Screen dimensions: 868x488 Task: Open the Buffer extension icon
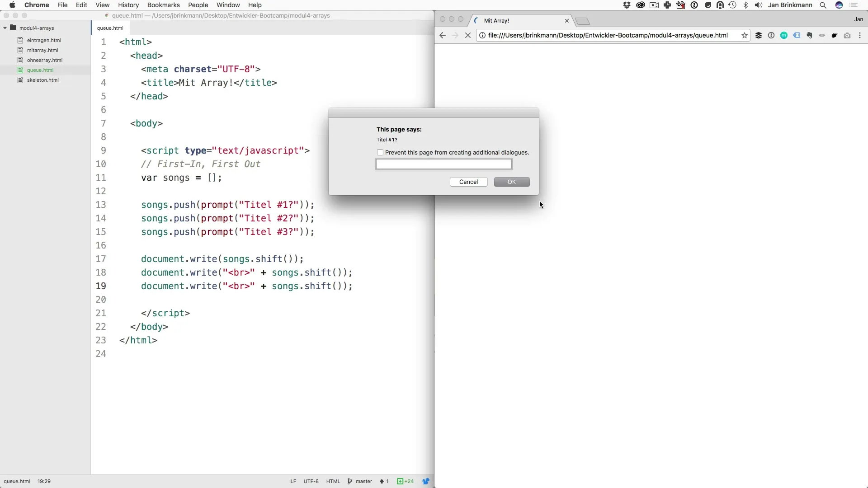[759, 35]
